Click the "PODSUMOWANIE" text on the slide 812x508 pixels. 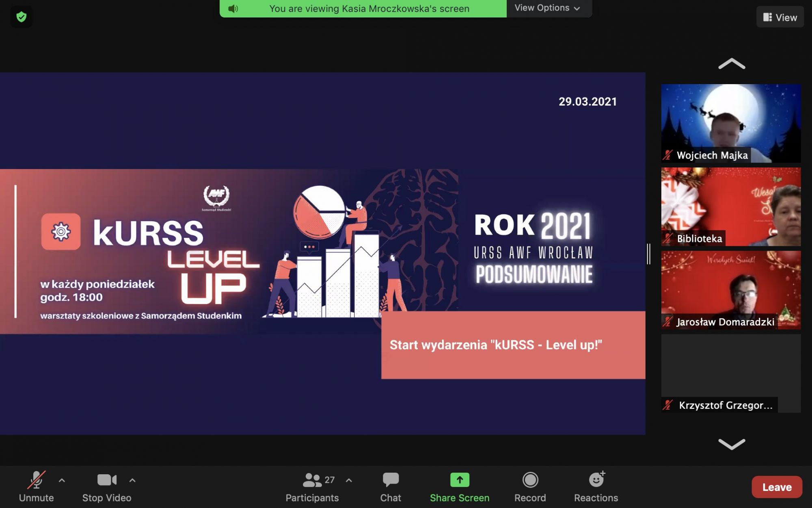534,274
